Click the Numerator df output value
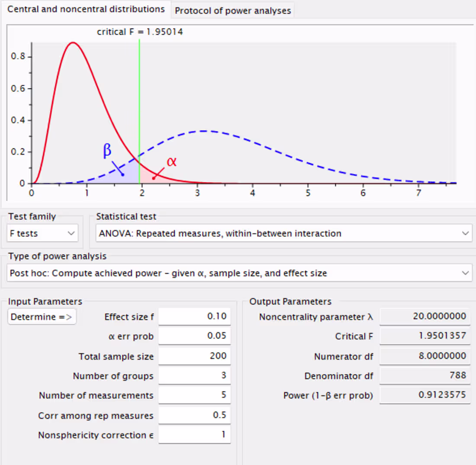This screenshot has width=476, height=465. tap(425, 355)
